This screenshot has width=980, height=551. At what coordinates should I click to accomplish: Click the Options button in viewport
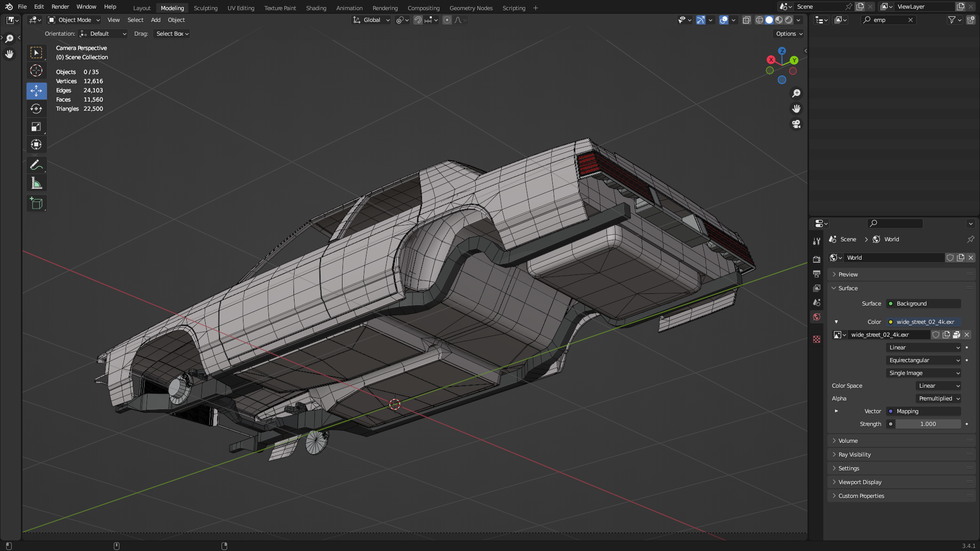point(789,34)
